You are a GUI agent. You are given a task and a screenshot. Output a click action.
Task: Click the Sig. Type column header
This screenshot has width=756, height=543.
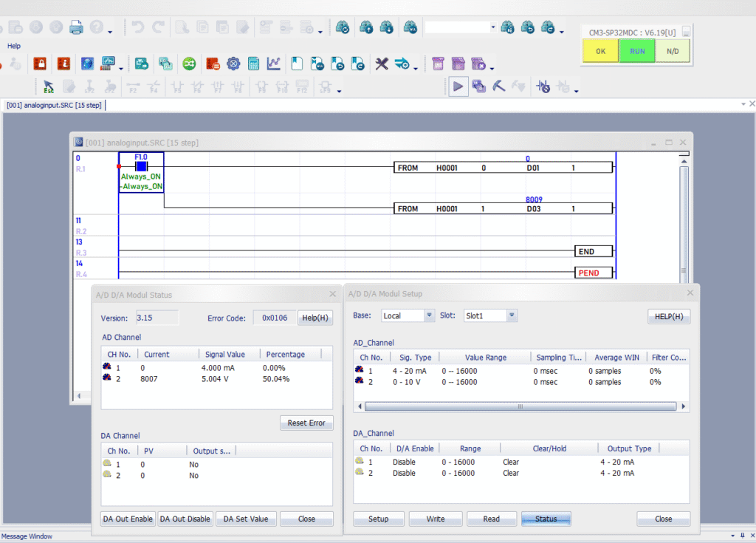415,358
